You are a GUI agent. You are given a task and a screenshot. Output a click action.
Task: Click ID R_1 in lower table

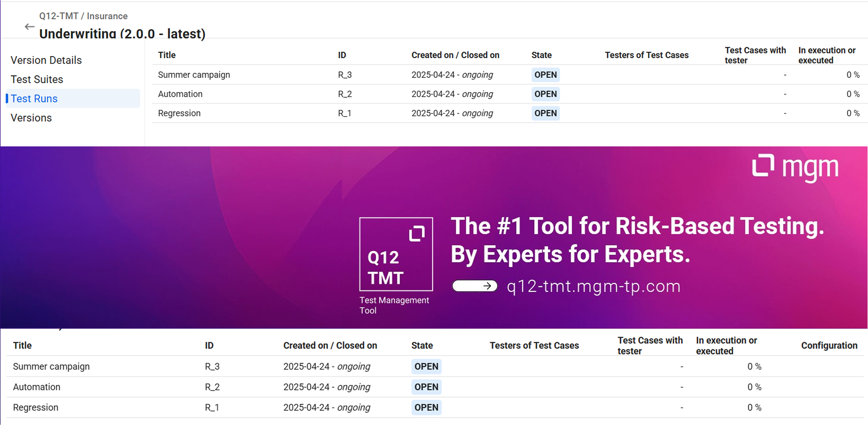(x=212, y=408)
